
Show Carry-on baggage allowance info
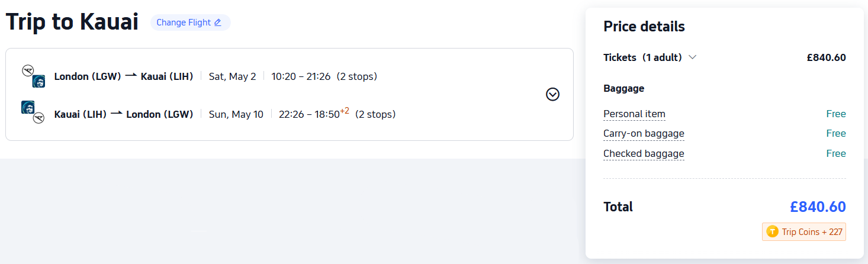pyautogui.click(x=644, y=134)
